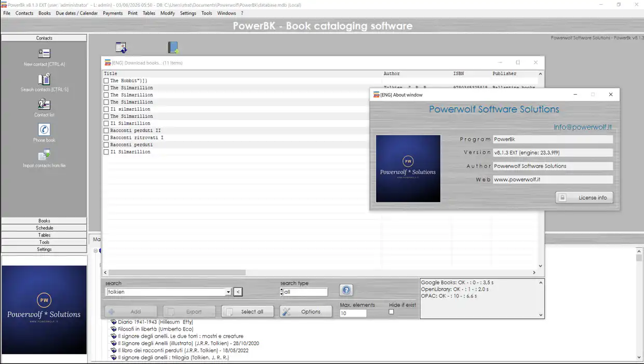644x364 pixels.
Task: Click the book icon beside Diario 1941-1943
Action: [113, 322]
